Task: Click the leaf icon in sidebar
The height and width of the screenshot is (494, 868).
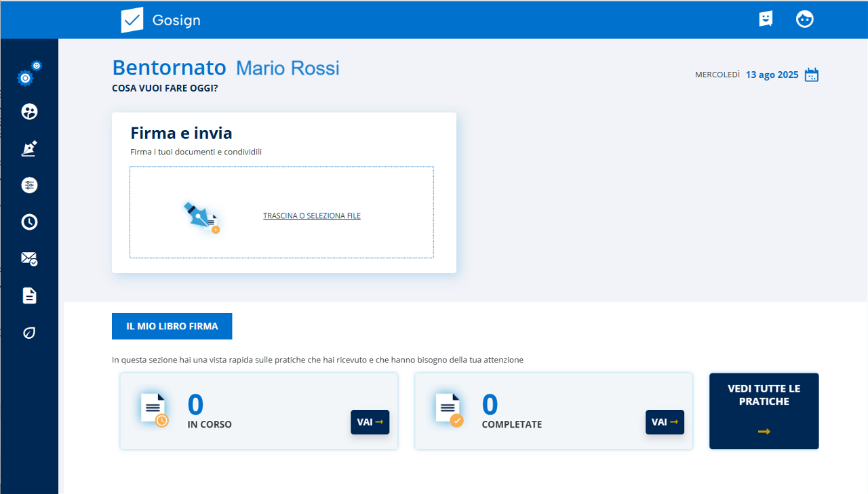Action: [x=29, y=333]
